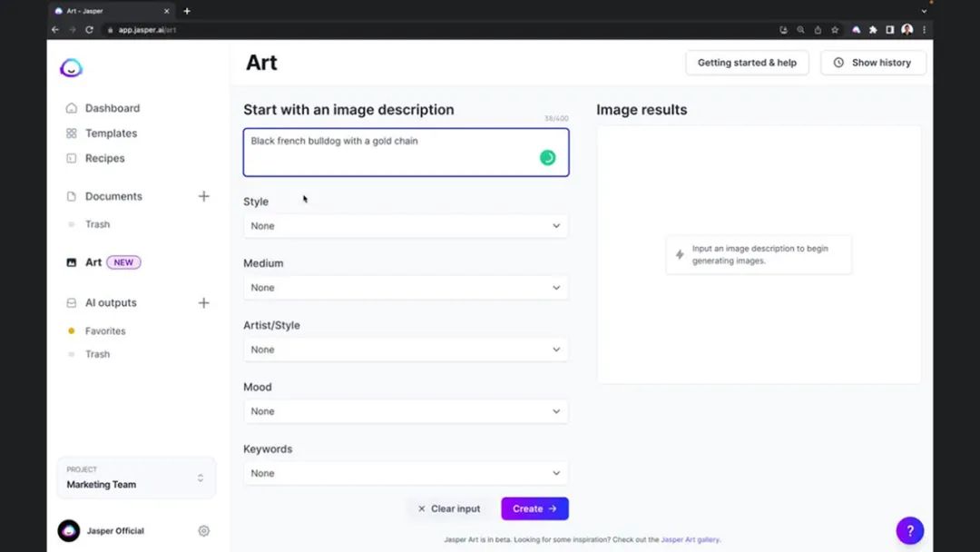Click the Show history button
This screenshot has width=980, height=552.
(872, 63)
